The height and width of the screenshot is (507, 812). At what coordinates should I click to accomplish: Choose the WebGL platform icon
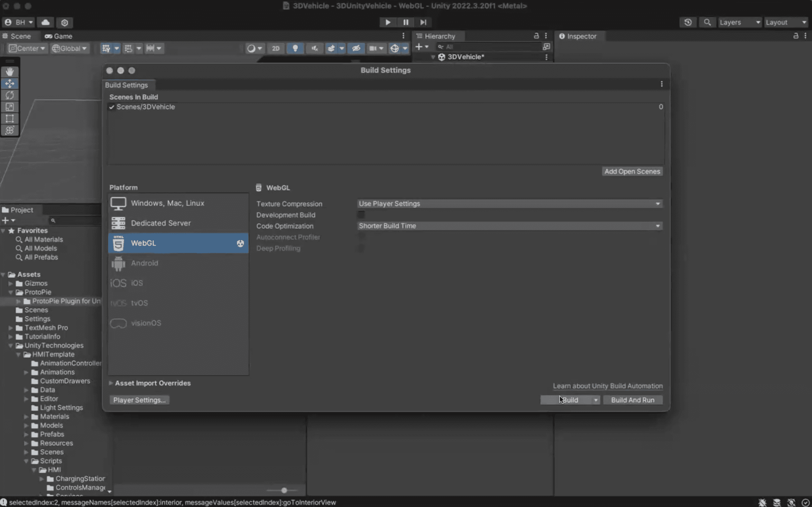[118, 243]
